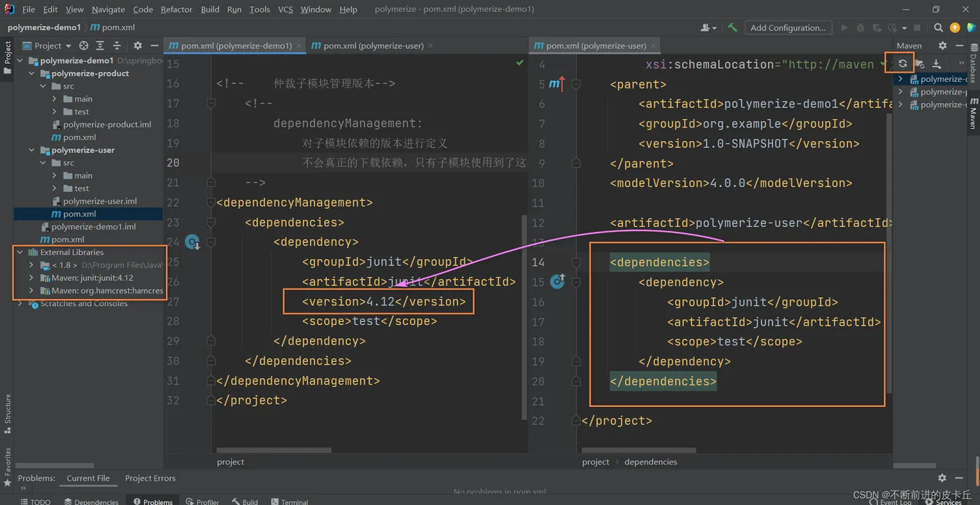Close right split pom.xml (polymerize-user) tab
Image resolution: width=980 pixels, height=505 pixels.
click(x=653, y=46)
